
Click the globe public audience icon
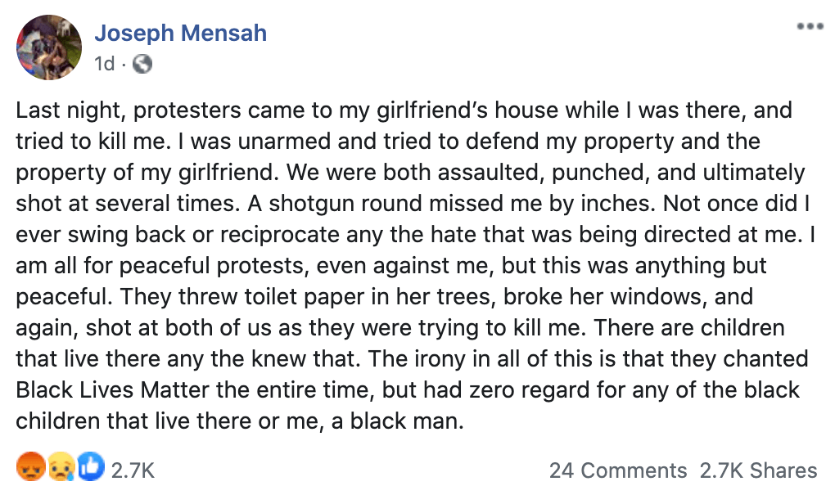pyautogui.click(x=142, y=64)
